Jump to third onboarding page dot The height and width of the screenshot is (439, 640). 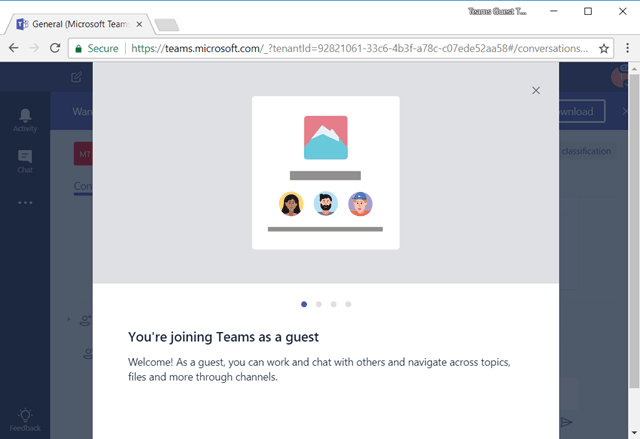point(333,304)
